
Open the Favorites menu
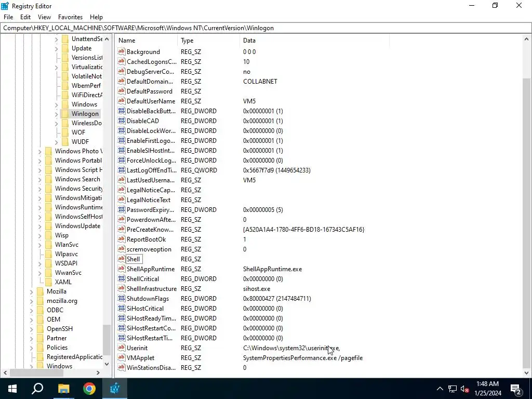(70, 17)
